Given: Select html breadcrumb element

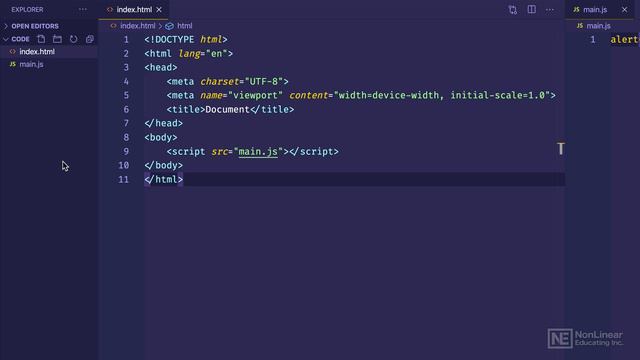Looking at the screenshot, I should (x=184, y=26).
